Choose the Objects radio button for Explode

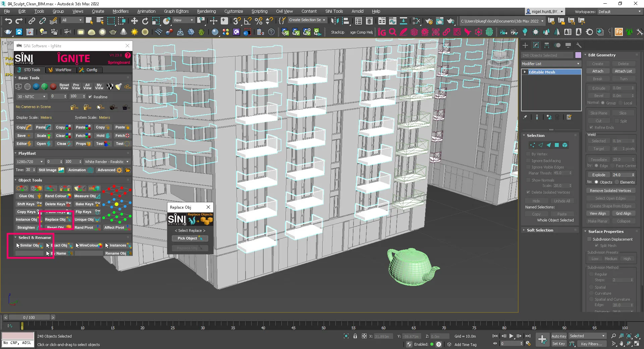point(596,182)
